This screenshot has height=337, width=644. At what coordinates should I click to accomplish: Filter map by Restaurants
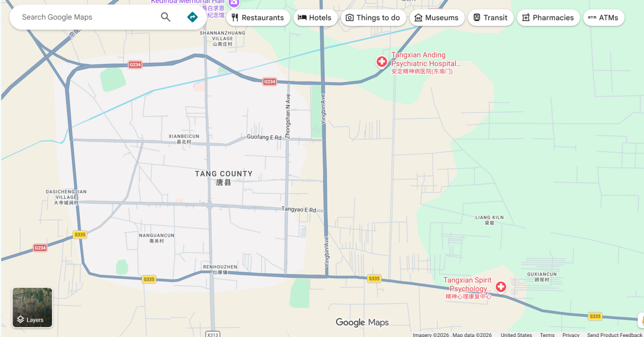258,18
